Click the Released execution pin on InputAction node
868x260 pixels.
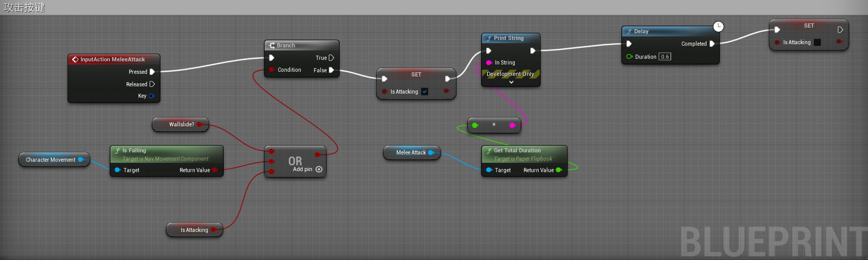(x=152, y=84)
